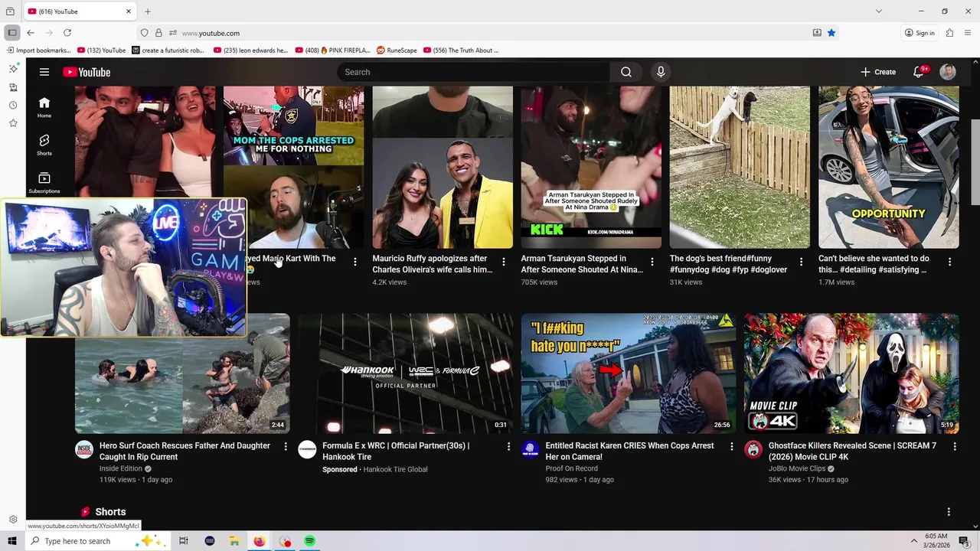The image size is (980, 551).
Task: Open options for Mario Kart short
Action: (355, 262)
